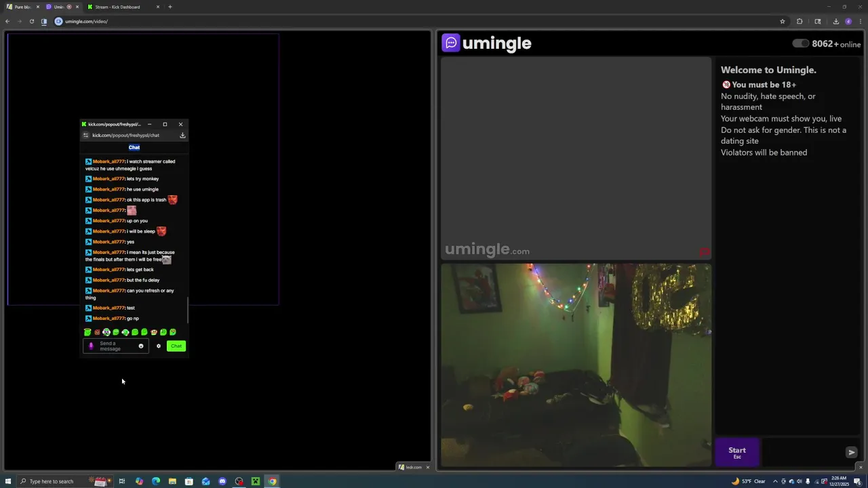
Task: Select the last emote in Kick quick row
Action: click(x=173, y=332)
